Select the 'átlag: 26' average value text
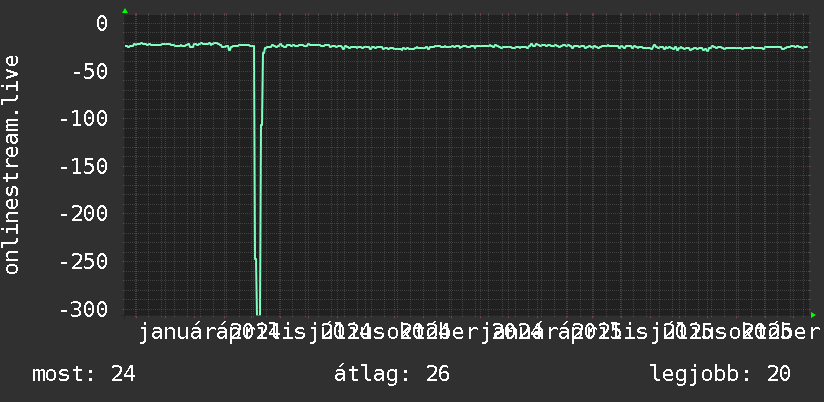The width and height of the screenshot is (824, 402). (x=392, y=374)
